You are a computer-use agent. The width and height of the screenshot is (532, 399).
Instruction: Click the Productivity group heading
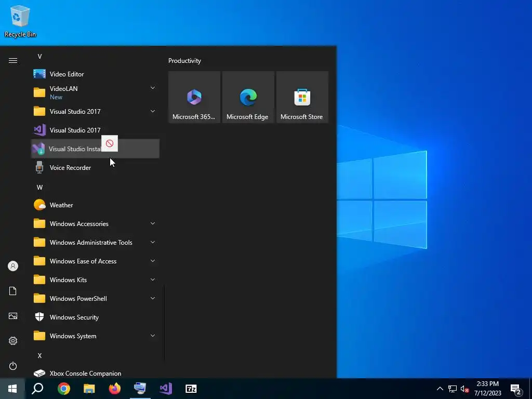point(184,61)
